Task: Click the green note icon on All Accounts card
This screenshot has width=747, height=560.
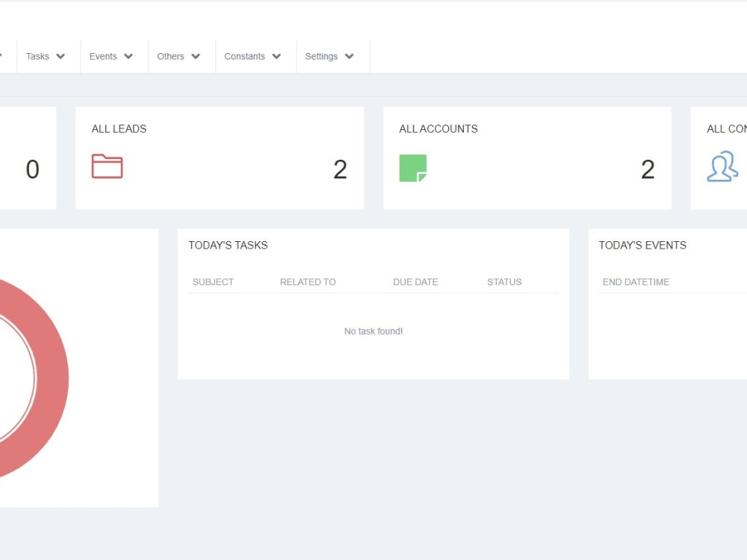Action: [414, 169]
